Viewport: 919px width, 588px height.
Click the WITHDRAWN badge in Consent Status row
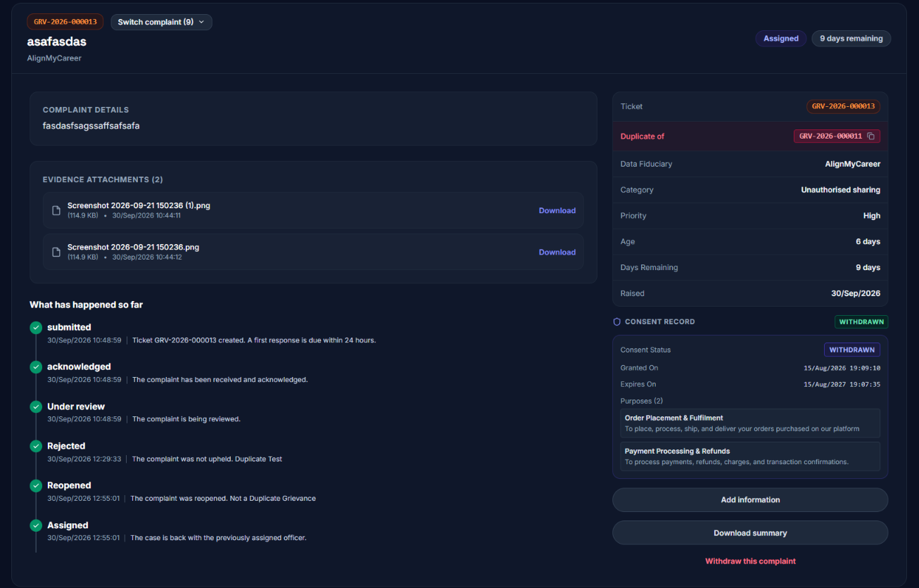852,350
